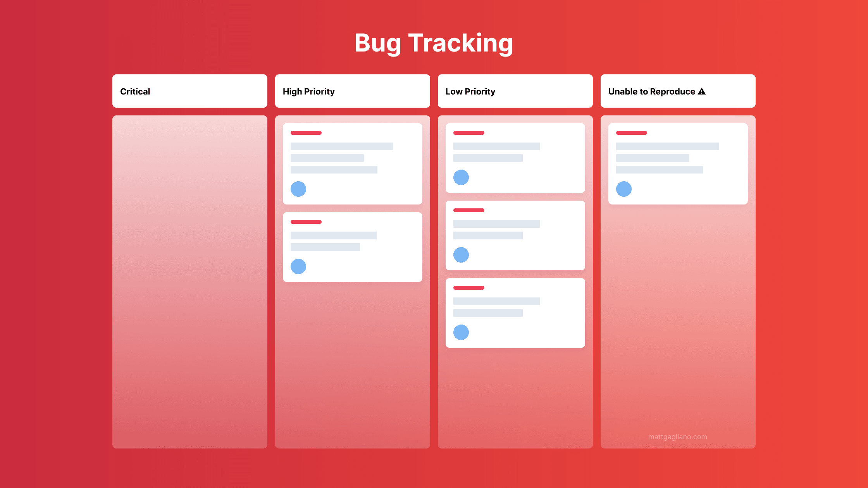Image resolution: width=868 pixels, height=488 pixels.
Task: Click the High Priority column header
Action: pyautogui.click(x=352, y=91)
